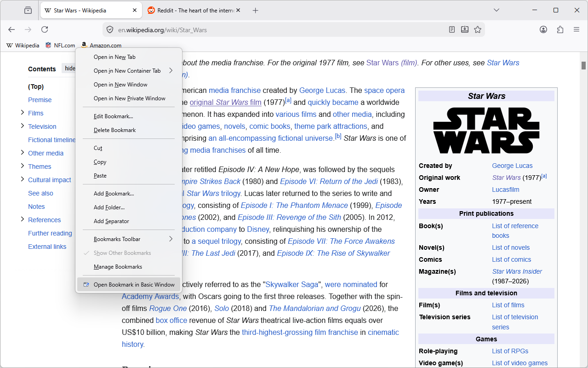Open the George Lucas infobox link

pos(512,166)
